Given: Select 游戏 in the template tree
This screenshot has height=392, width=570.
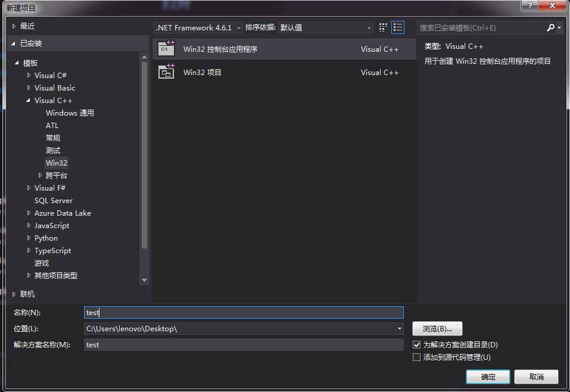Looking at the screenshot, I should (x=42, y=263).
